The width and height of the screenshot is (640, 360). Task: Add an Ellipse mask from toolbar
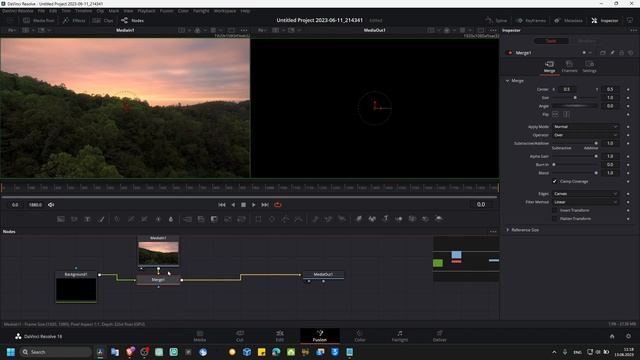[272, 219]
